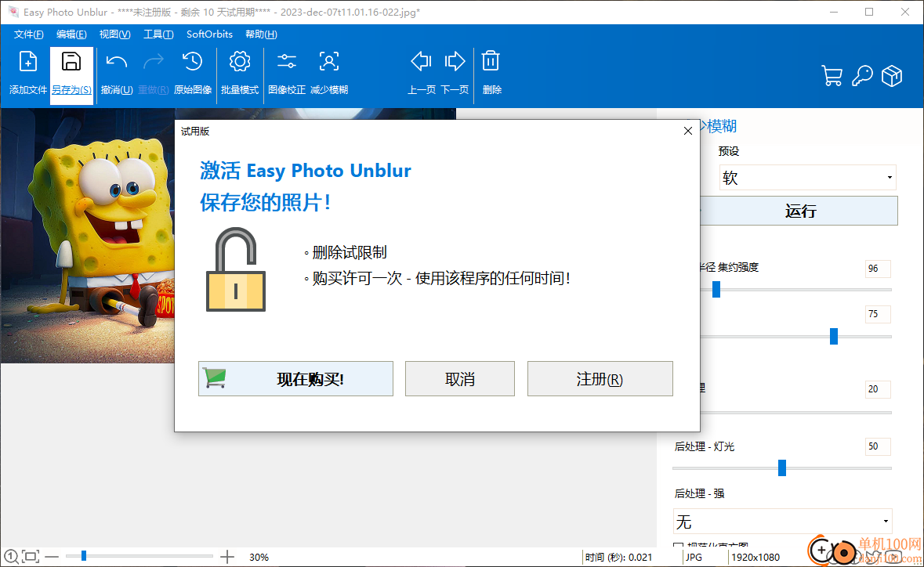Click the key registration icon in toolbar
This screenshot has height=567, width=924.
(862, 75)
